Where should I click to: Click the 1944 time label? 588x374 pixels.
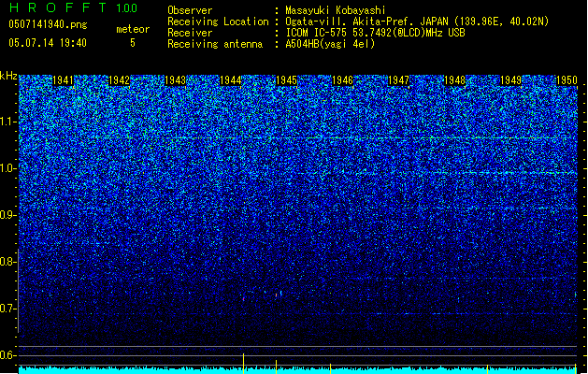coord(231,80)
